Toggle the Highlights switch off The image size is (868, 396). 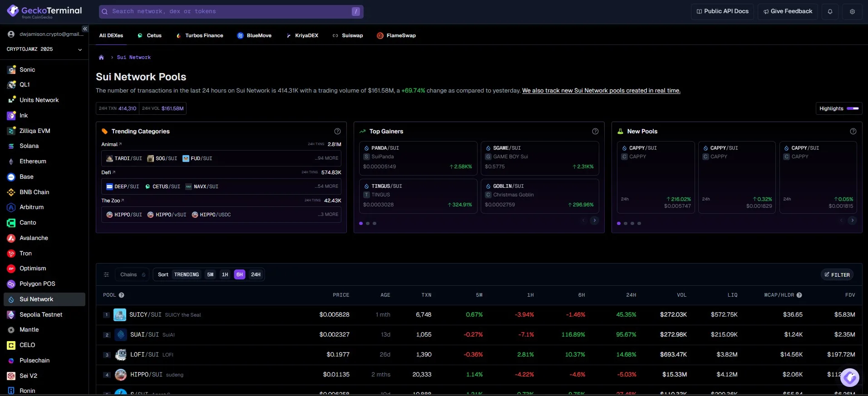coord(853,108)
